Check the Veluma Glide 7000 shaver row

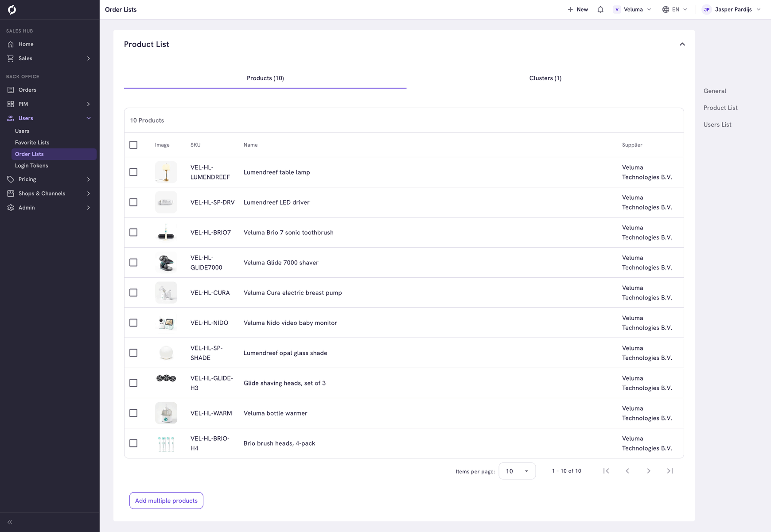133,263
